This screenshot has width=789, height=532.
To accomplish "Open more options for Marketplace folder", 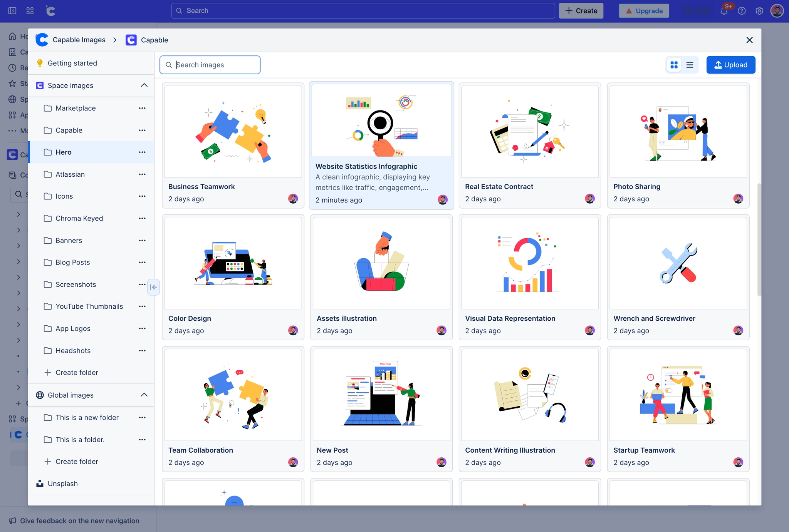I will tap(142, 108).
